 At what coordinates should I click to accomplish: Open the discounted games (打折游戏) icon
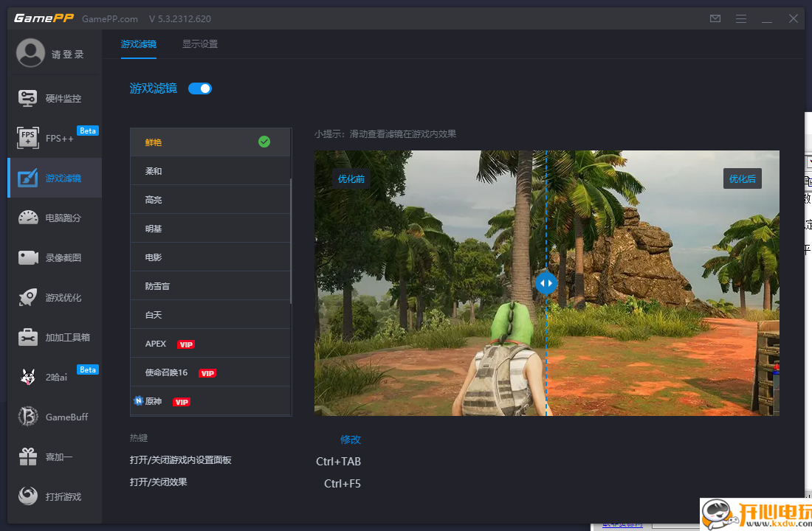[28, 496]
